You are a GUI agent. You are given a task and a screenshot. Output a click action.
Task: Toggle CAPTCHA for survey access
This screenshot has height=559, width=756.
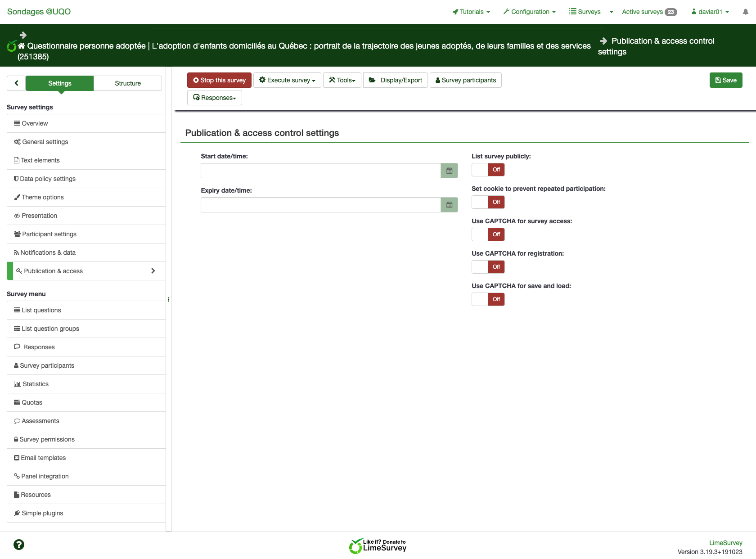pyautogui.click(x=488, y=234)
